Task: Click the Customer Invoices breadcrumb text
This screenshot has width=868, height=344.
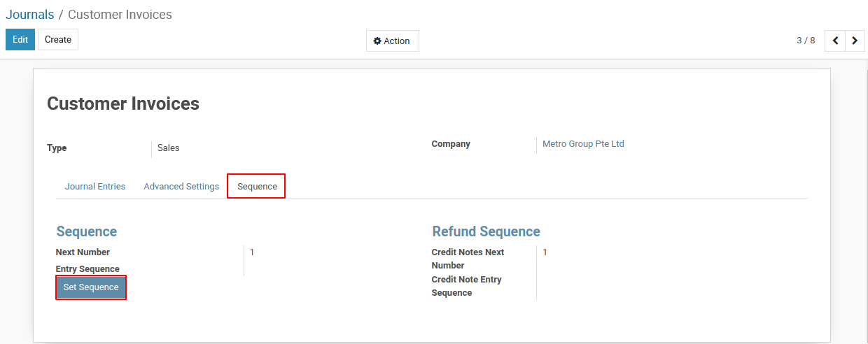Action: tap(120, 15)
